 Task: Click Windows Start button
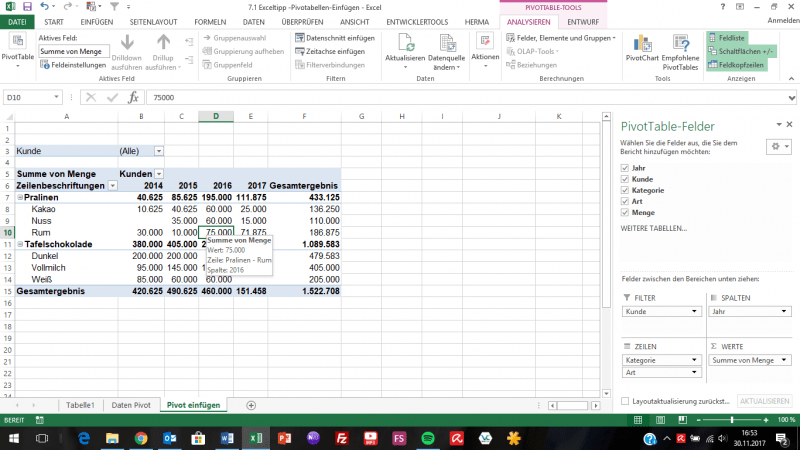pyautogui.click(x=14, y=438)
